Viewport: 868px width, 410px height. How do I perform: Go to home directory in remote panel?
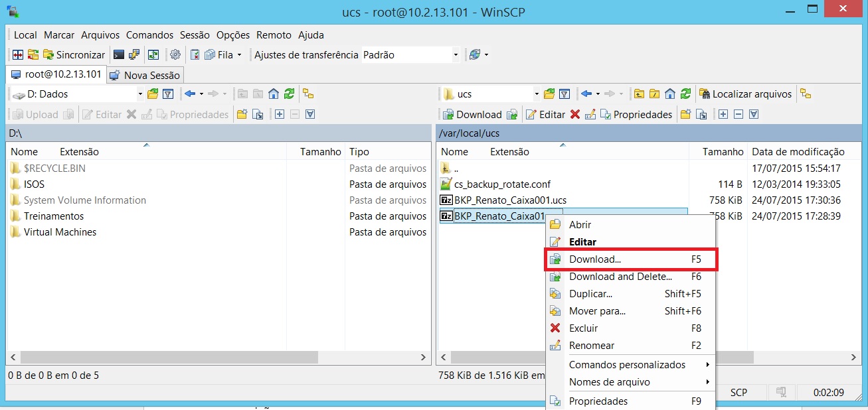pyautogui.click(x=670, y=94)
